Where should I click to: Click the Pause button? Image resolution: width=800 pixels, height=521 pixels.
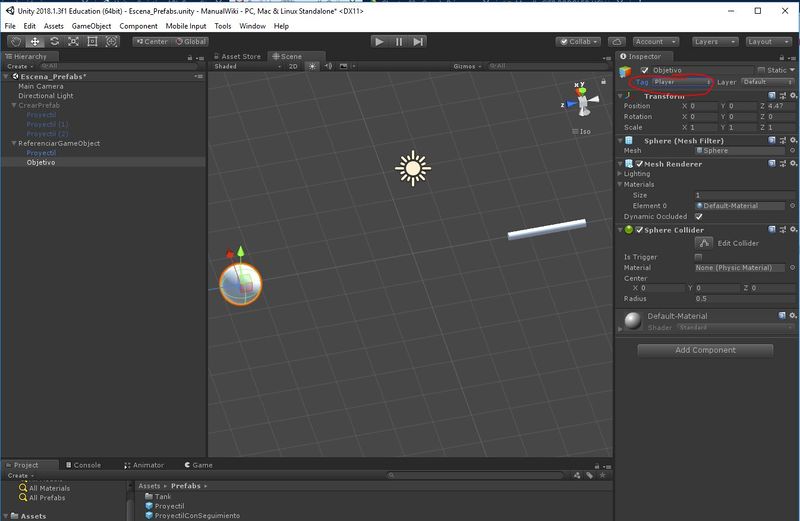tap(398, 42)
